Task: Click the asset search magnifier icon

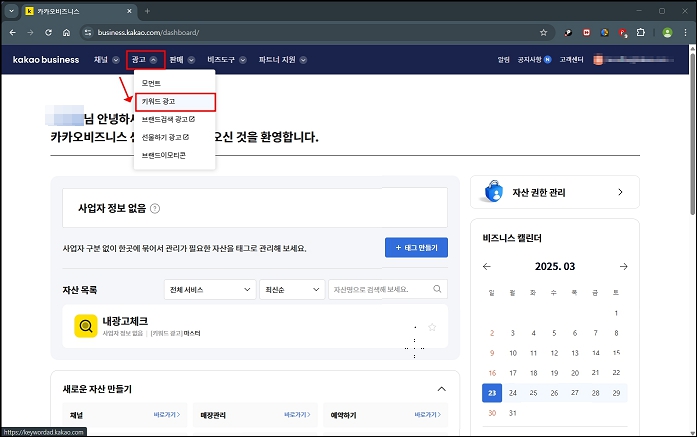Action: point(437,289)
